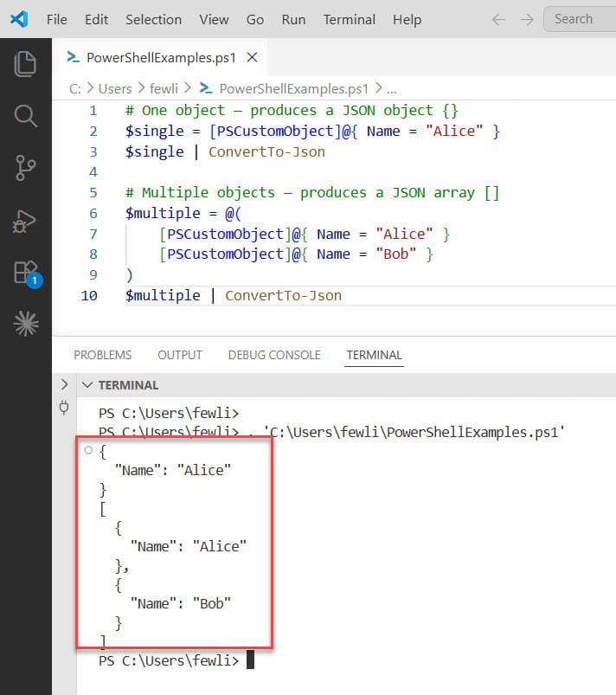Switch to the OUTPUT panel tab
Screen dimensions: 616x695
(179, 355)
